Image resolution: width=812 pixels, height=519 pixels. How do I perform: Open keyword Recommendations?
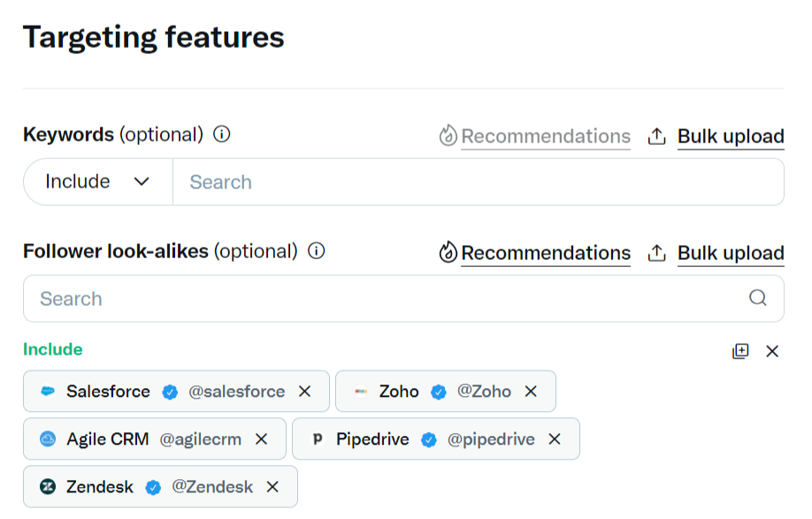(535, 136)
